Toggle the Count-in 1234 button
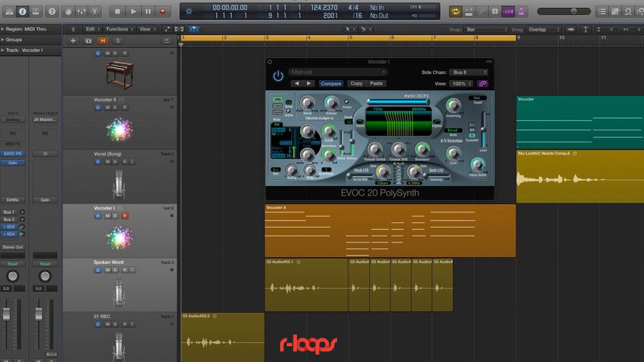Image resolution: width=644 pixels, height=362 pixels. coord(509,11)
